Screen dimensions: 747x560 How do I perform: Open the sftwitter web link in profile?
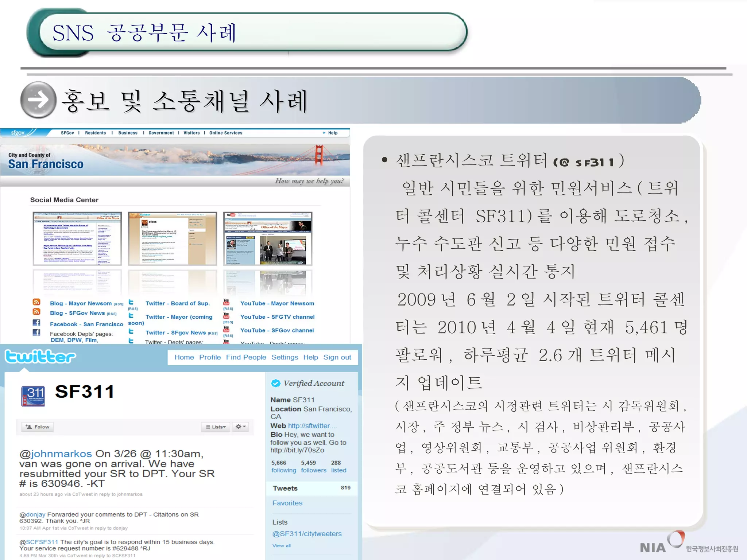pyautogui.click(x=313, y=426)
